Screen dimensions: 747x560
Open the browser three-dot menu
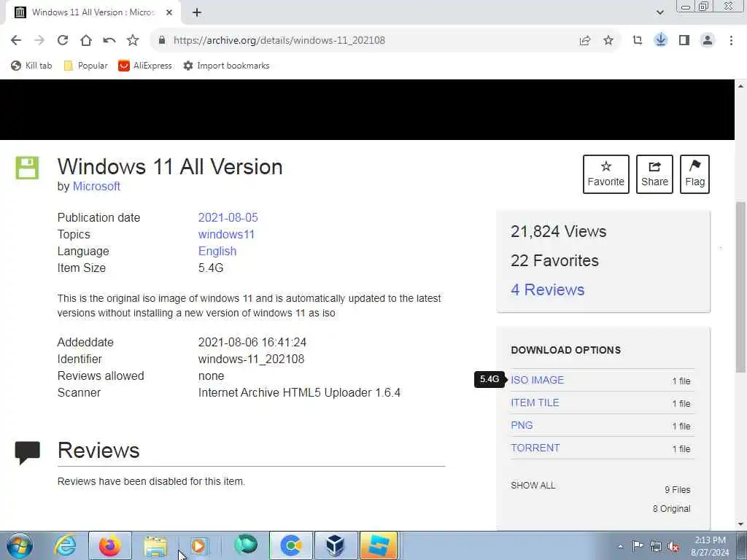click(x=731, y=41)
